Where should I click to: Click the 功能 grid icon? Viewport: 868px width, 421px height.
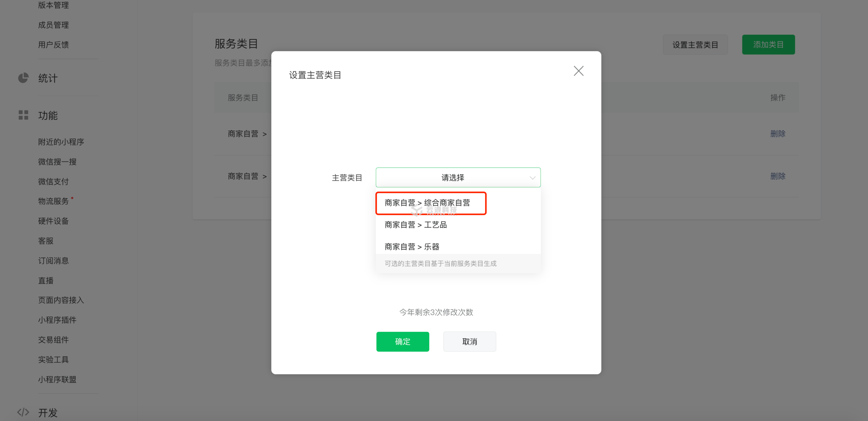[x=23, y=115]
